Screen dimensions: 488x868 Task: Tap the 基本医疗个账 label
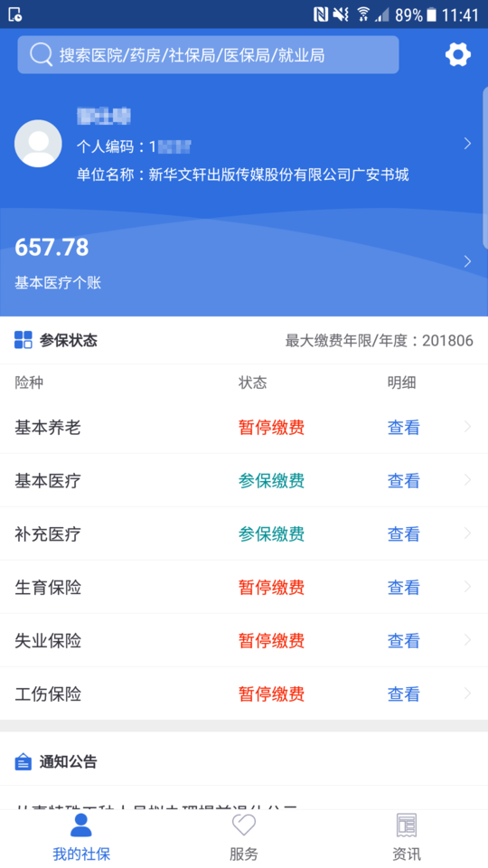tap(58, 283)
